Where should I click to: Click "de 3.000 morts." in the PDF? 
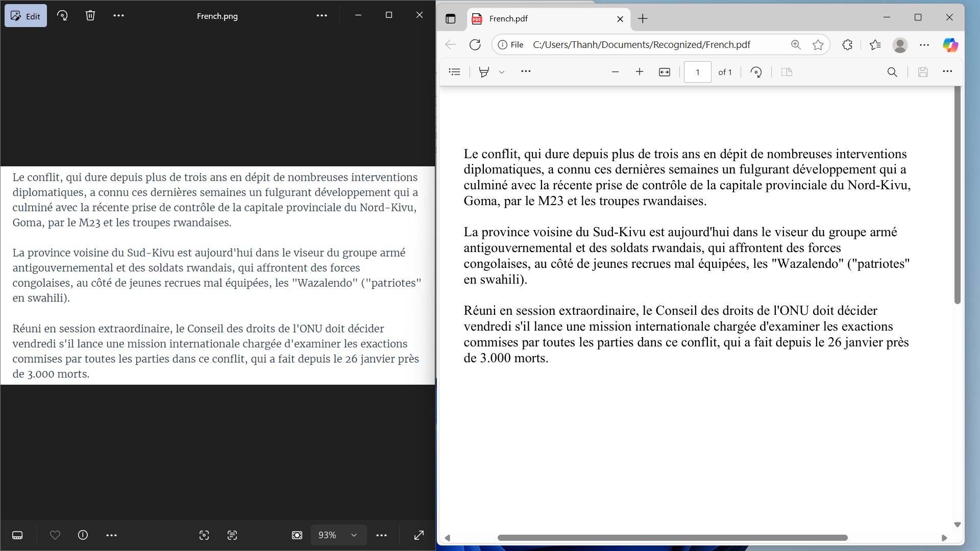point(506,358)
